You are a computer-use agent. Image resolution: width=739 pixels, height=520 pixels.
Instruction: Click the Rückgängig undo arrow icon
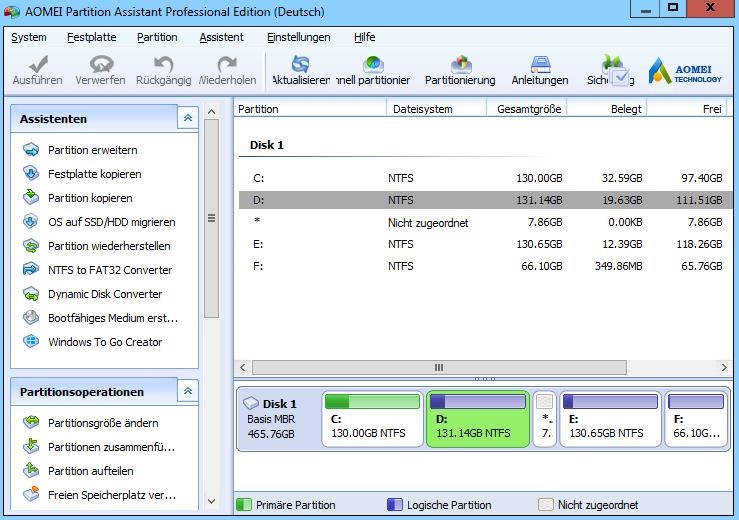164,64
